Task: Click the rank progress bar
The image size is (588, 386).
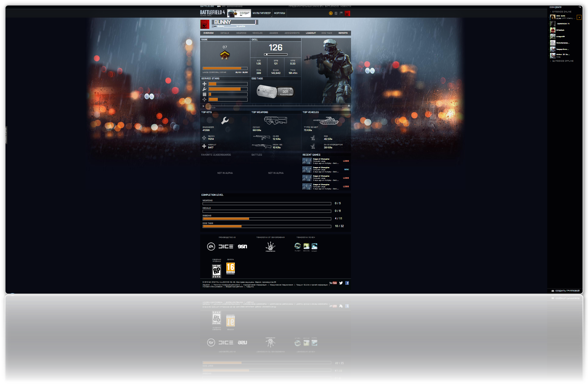Action: pos(225,68)
